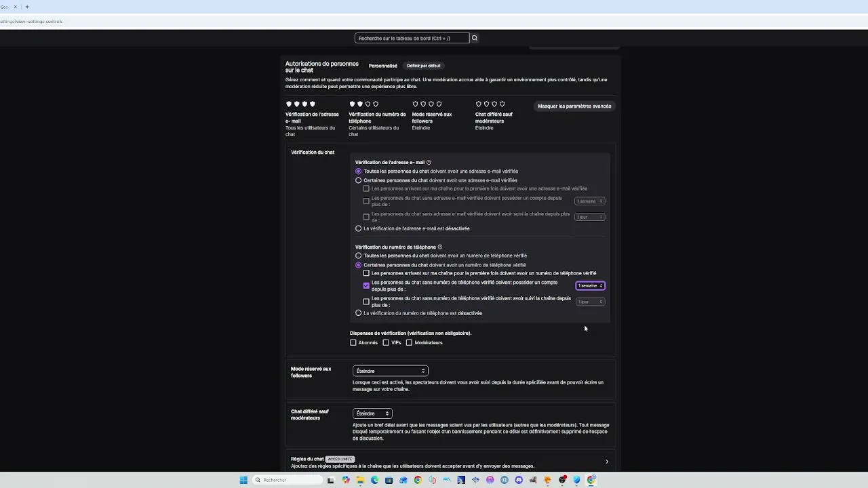
Task: Open Chat différé sauf modérateurs dropdown
Action: click(372, 413)
